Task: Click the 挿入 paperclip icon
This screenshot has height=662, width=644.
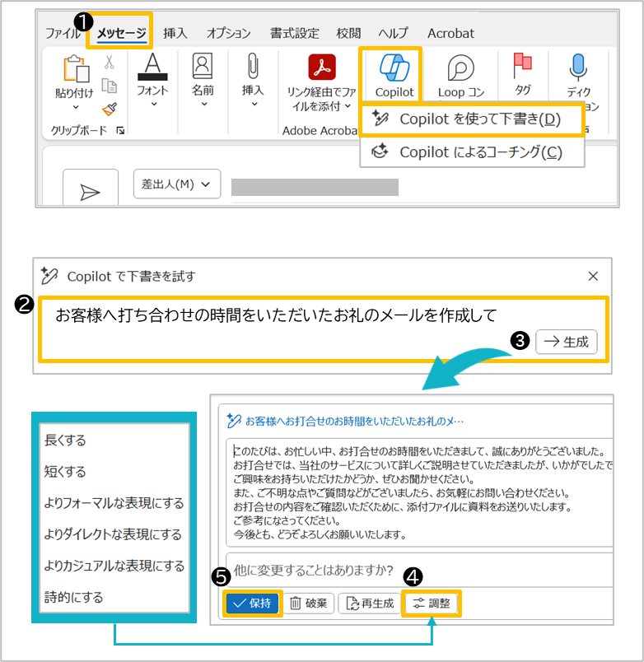Action: click(253, 66)
